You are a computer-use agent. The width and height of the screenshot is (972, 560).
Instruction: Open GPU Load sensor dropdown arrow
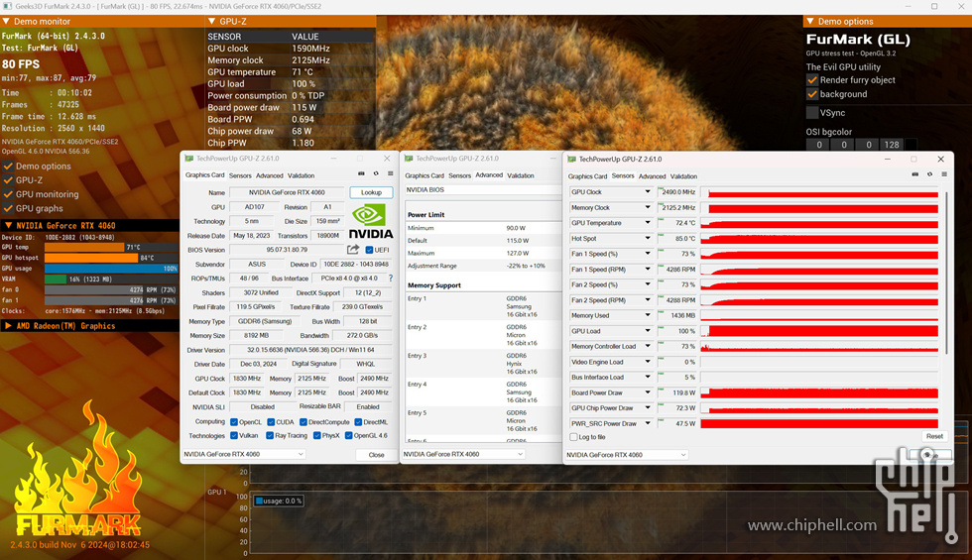[x=647, y=331]
